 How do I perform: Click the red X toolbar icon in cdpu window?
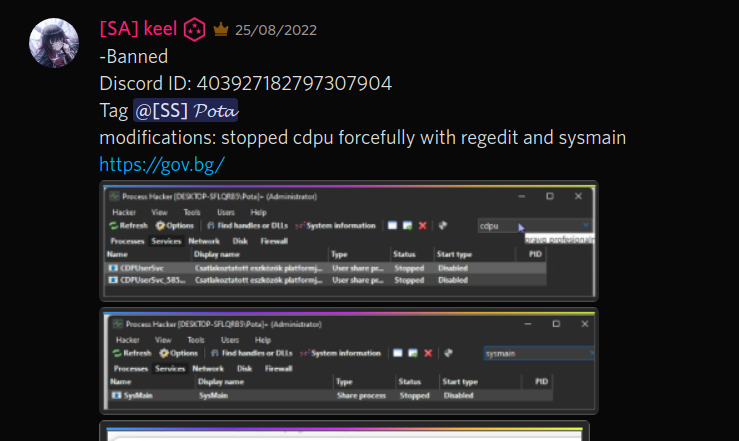coord(423,226)
